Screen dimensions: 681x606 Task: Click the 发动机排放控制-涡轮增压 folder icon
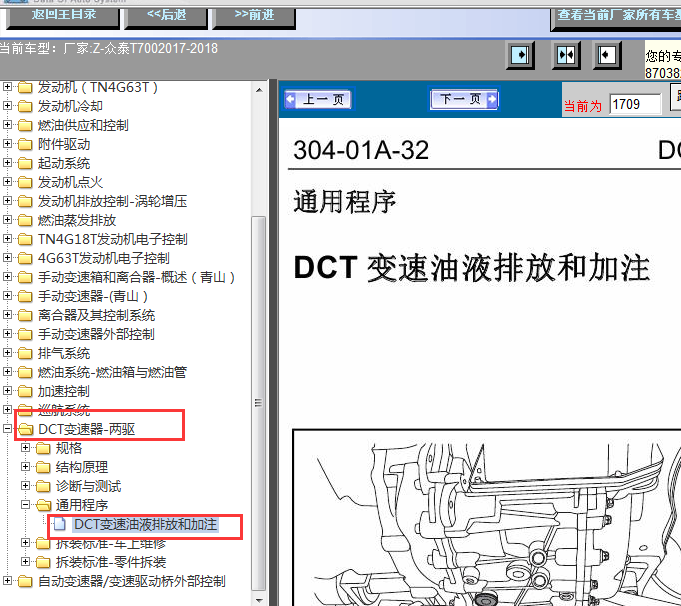pos(25,201)
